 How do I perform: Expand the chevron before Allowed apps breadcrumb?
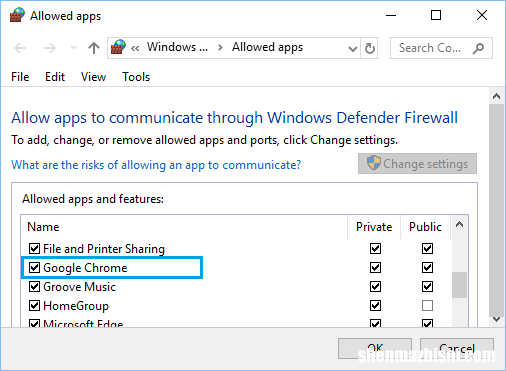pos(220,48)
